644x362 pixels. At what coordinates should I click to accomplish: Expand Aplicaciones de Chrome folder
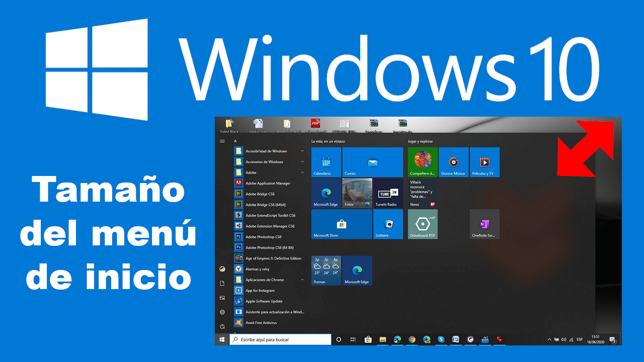coord(269,280)
